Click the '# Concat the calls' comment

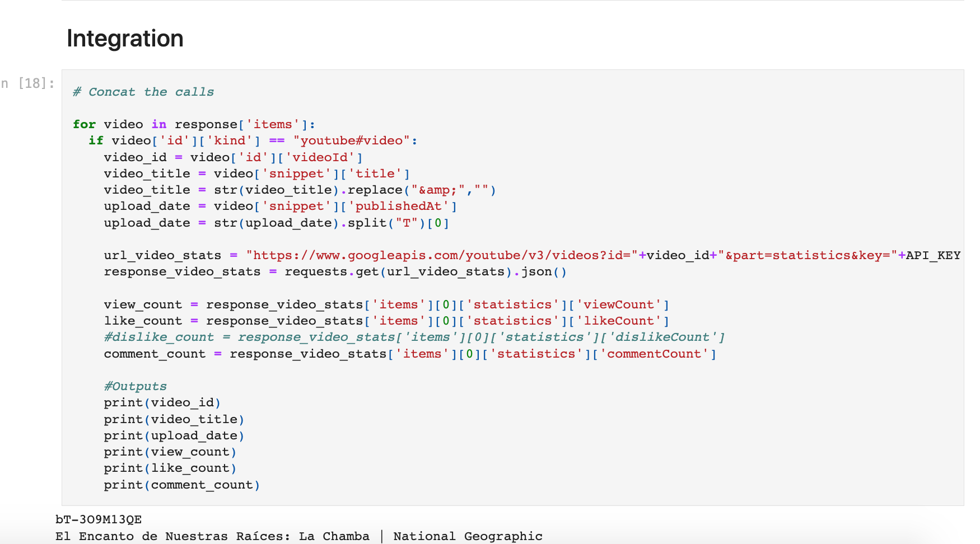(143, 92)
